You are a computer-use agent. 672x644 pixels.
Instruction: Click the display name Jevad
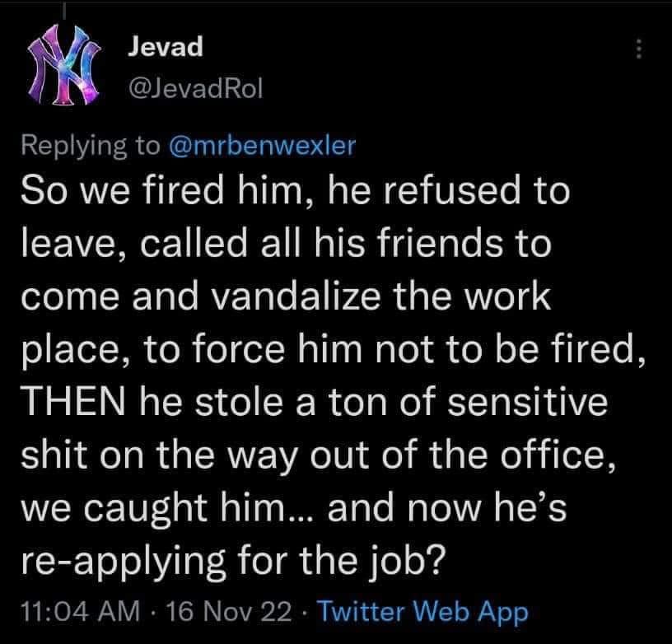(x=166, y=48)
